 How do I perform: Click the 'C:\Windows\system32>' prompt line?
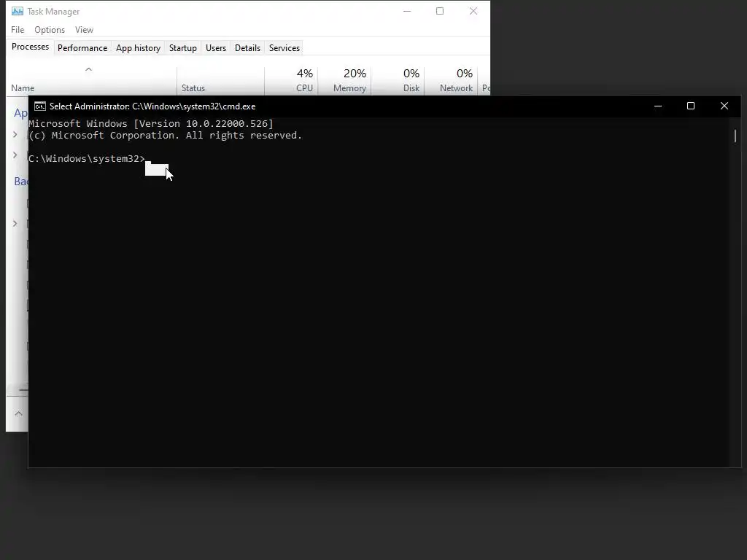tap(87, 158)
